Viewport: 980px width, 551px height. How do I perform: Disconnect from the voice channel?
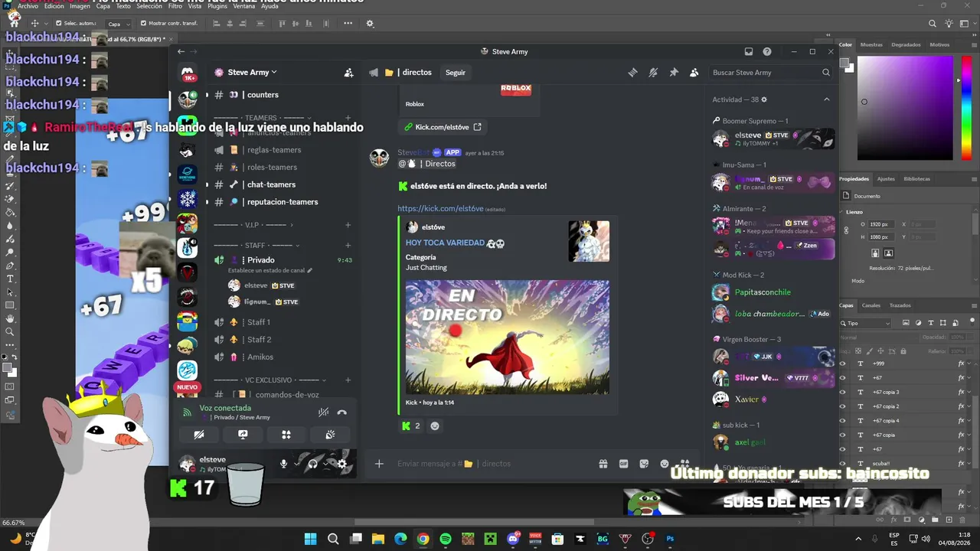click(x=341, y=412)
